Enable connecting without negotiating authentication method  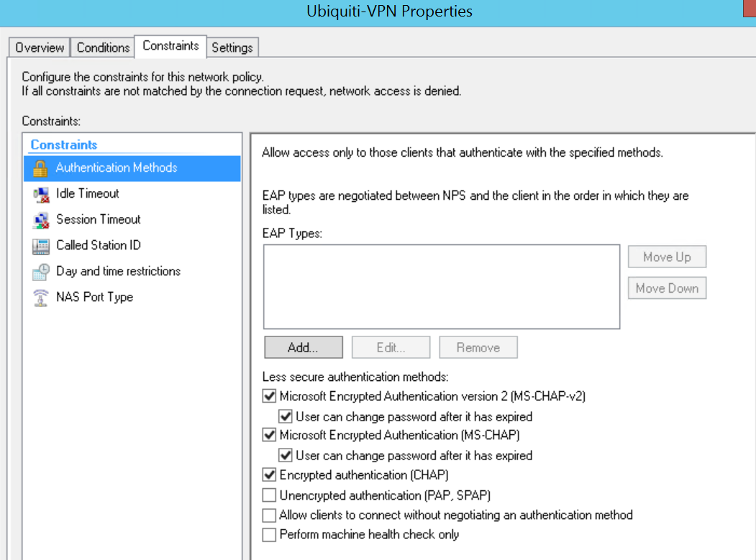tap(269, 515)
